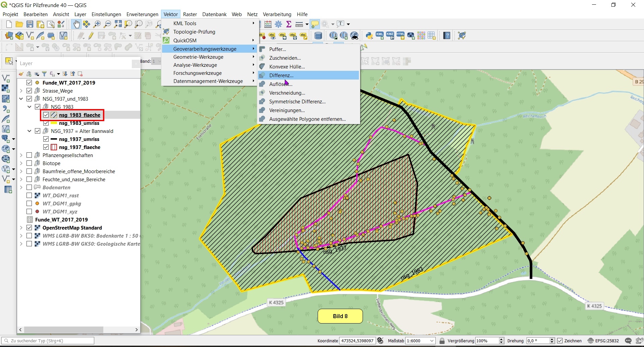Enable the Pflanzengesellschaften layer checkbox

[29, 155]
